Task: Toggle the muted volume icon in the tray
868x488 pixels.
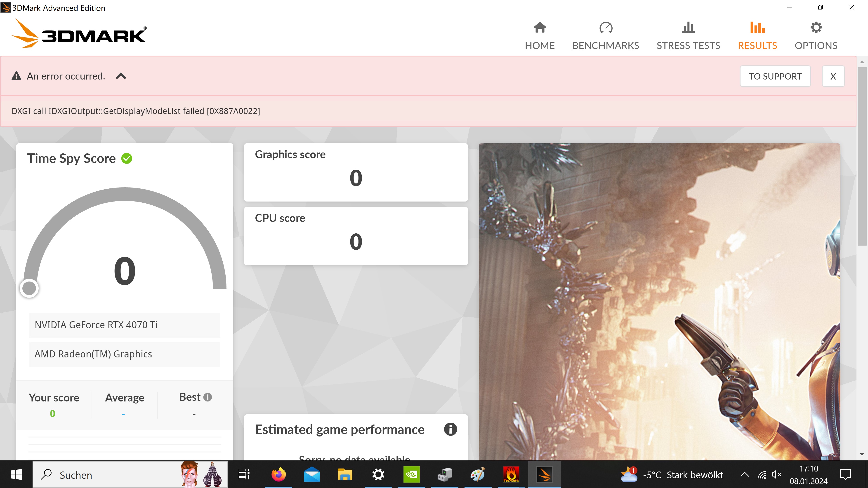Action: [776, 474]
